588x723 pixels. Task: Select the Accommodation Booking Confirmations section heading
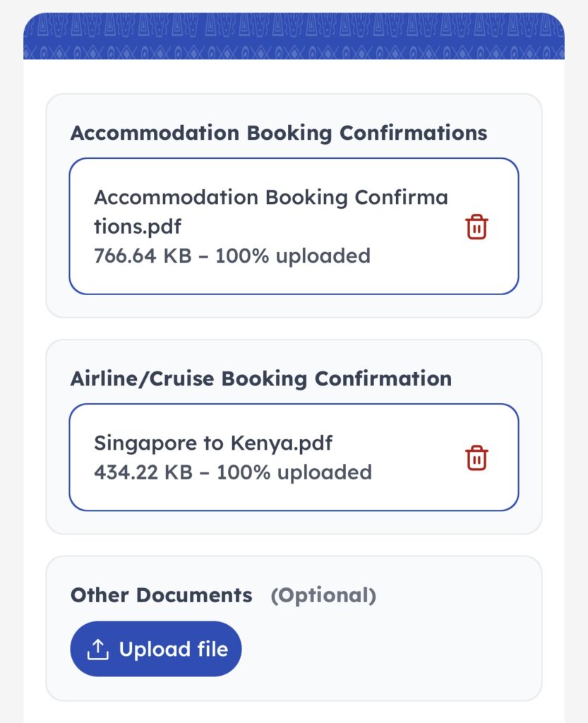279,133
